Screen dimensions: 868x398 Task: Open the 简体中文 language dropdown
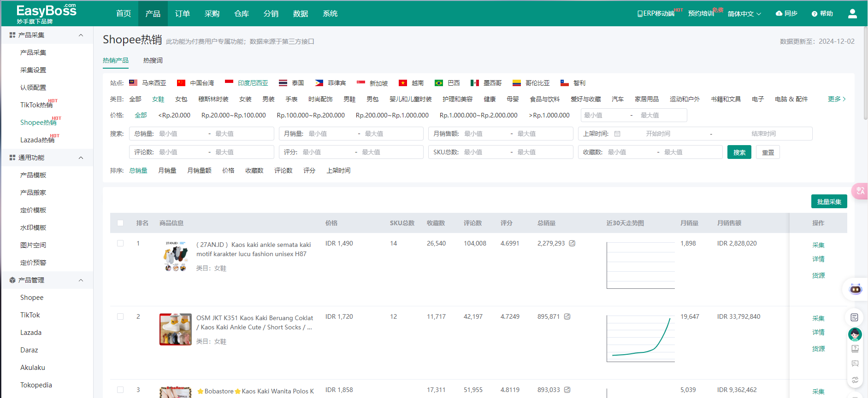[744, 14]
